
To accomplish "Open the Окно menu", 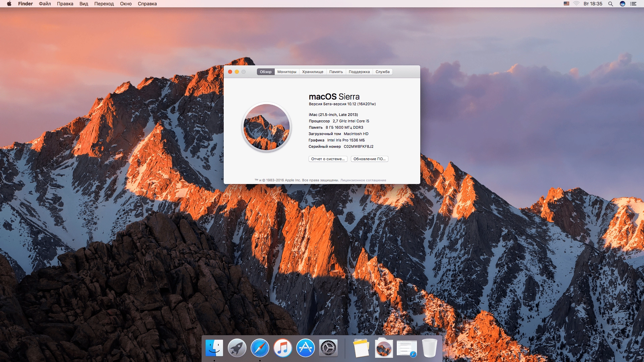I will (126, 4).
